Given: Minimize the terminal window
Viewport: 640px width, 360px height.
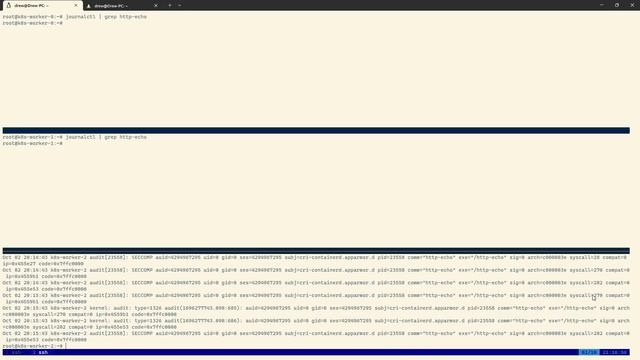Looking at the screenshot, I should [x=602, y=5].
